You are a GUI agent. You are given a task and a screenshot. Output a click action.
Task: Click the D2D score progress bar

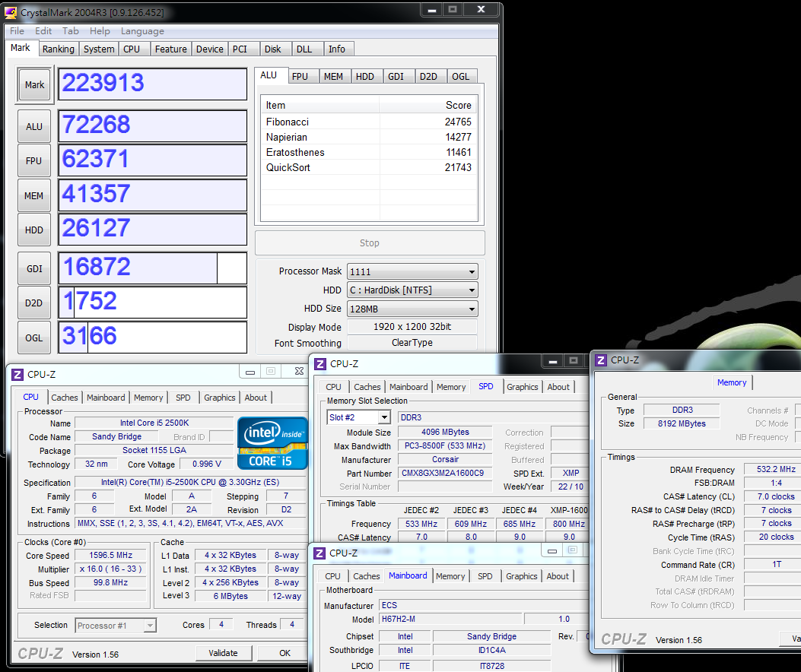(x=153, y=303)
